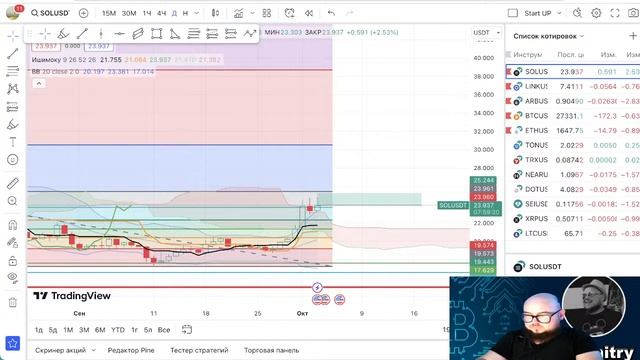The height and width of the screenshot is (360, 640).
Task: Toggle the red flag on ARBUS row
Action: 509,101
